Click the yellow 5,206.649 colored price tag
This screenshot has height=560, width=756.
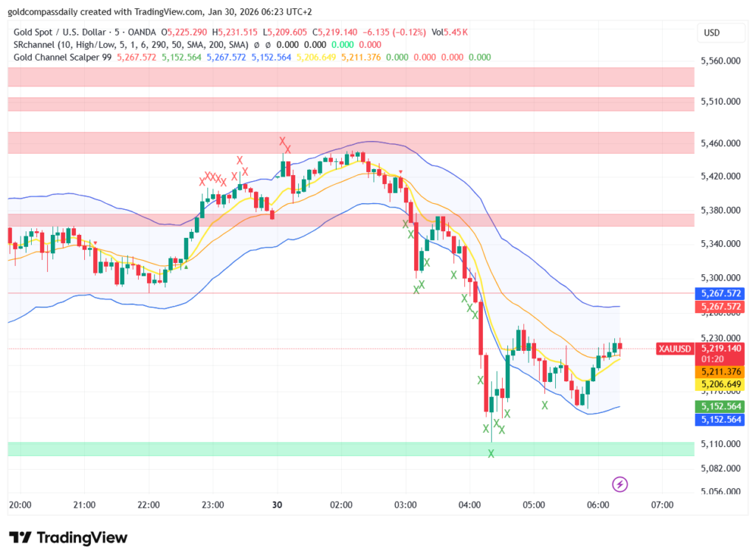[719, 384]
